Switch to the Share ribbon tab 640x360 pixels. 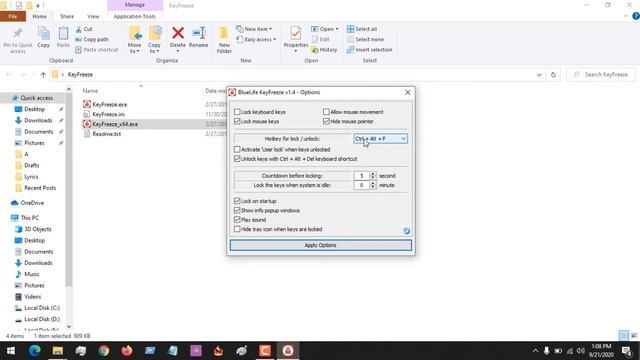click(67, 16)
